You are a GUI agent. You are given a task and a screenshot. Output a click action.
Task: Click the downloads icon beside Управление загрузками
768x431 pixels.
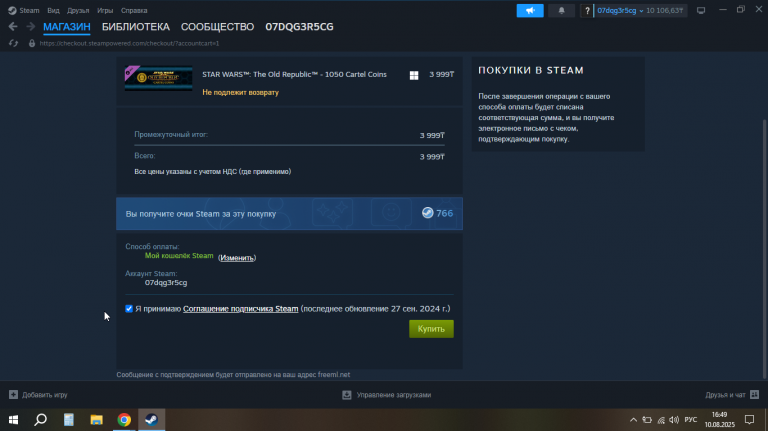(347, 395)
